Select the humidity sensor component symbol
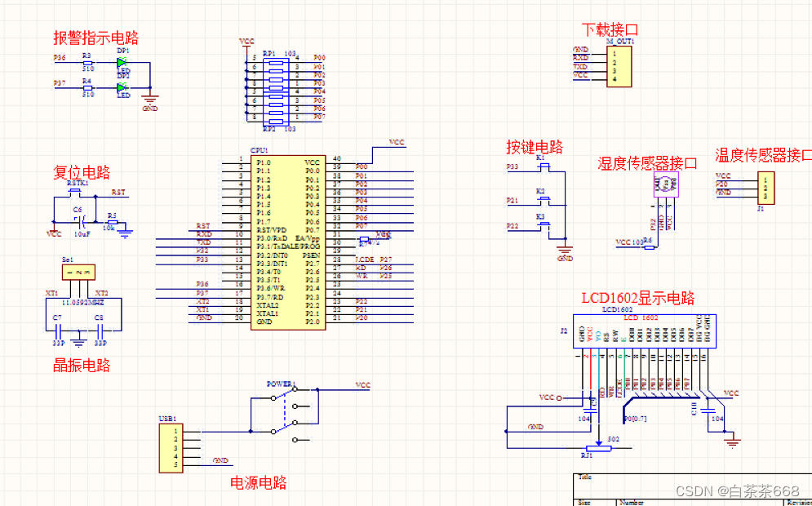The height and width of the screenshot is (506, 812). point(664,186)
